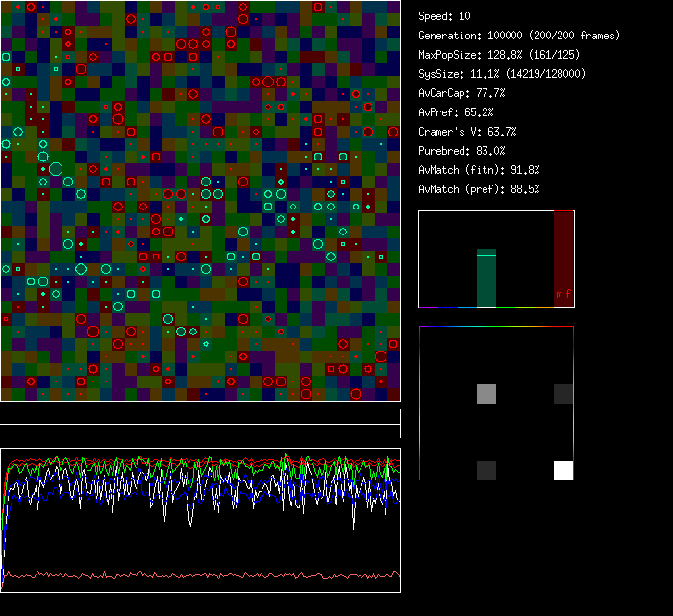Click the AvPref 65.2% statistic
Screen dimensions: 673x616
tap(452, 112)
